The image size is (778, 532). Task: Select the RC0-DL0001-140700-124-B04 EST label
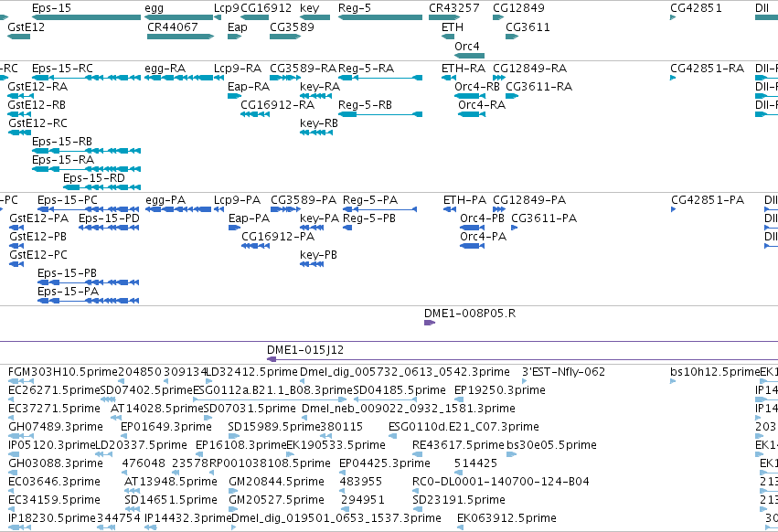click(501, 482)
